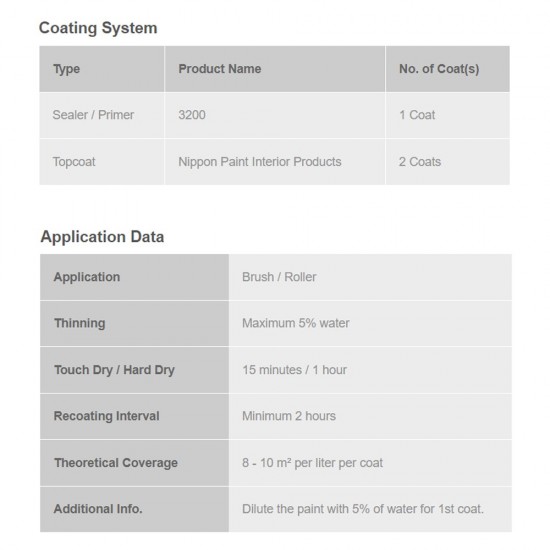Image resolution: width=550 pixels, height=550 pixels.
Task: Click the 15 minutes / 1 hour value
Action: pos(294,370)
